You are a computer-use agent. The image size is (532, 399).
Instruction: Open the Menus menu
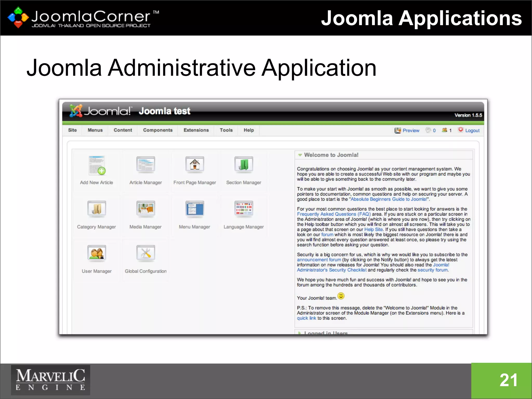[x=95, y=130]
